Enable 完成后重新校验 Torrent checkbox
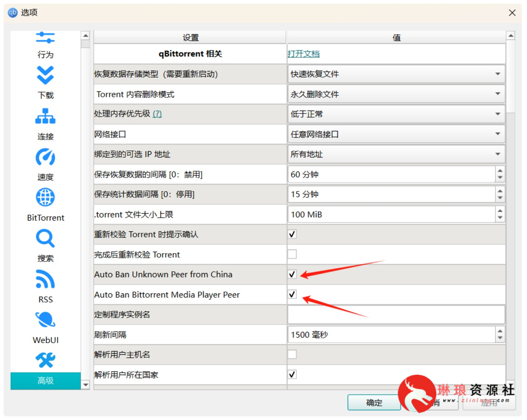 coord(292,254)
